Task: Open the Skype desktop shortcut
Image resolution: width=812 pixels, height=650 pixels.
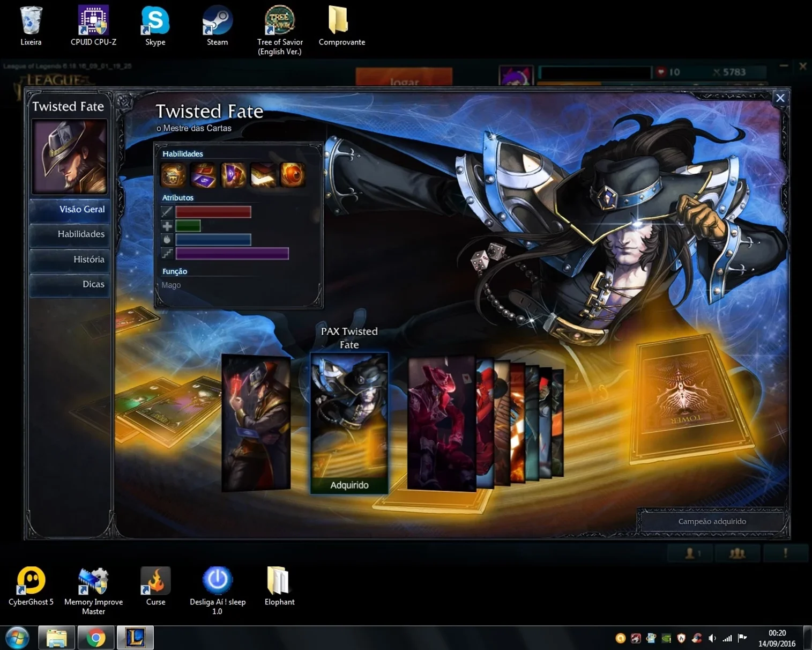Action: click(x=155, y=26)
